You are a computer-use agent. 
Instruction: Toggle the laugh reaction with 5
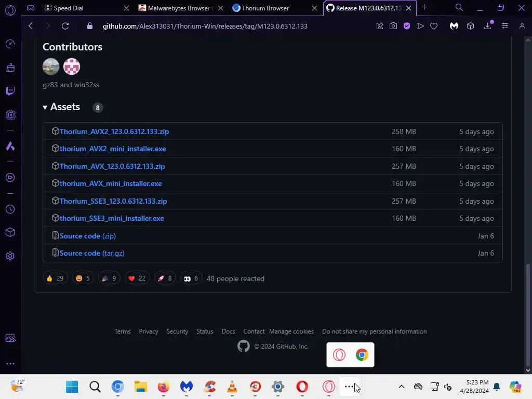tap(83, 278)
